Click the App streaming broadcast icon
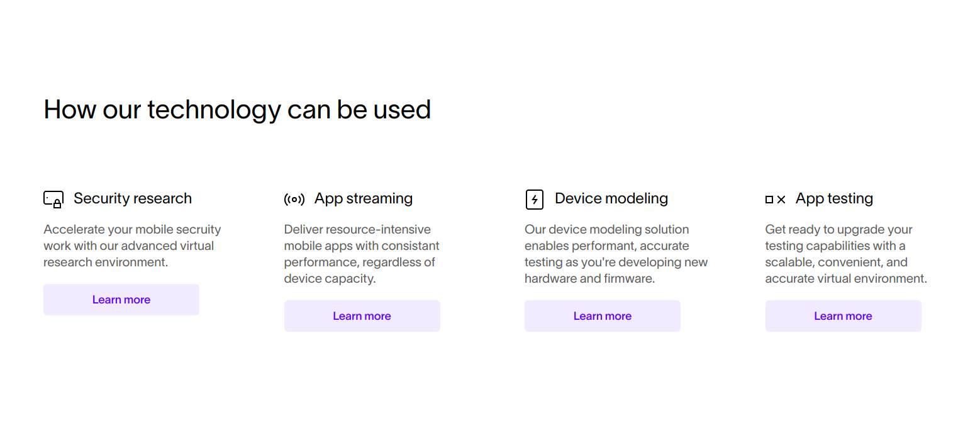 [294, 200]
